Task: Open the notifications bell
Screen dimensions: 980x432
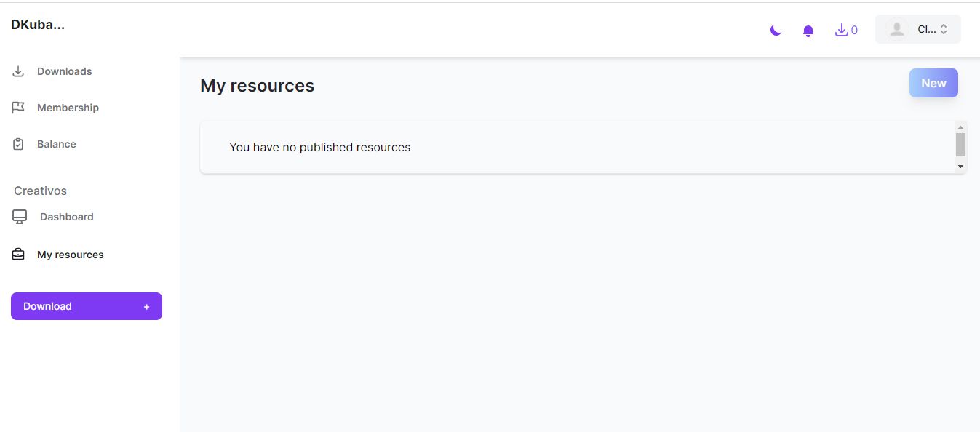Action: coord(808,31)
